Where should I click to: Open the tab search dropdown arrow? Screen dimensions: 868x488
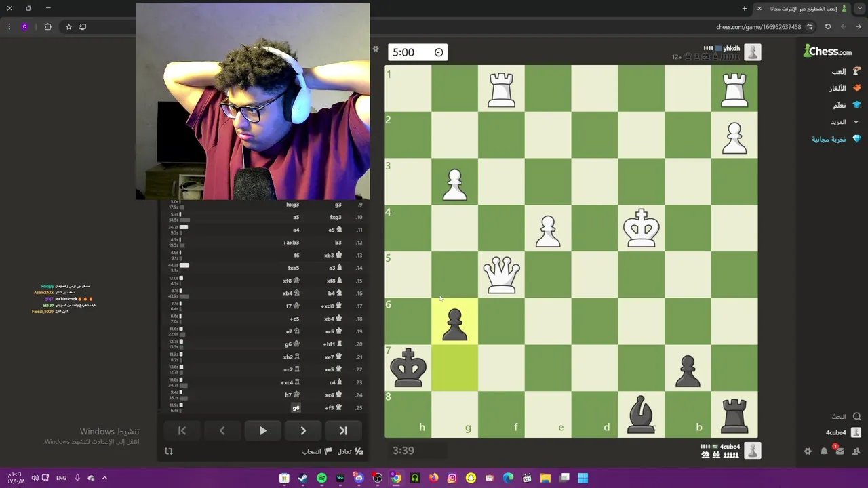859,9
